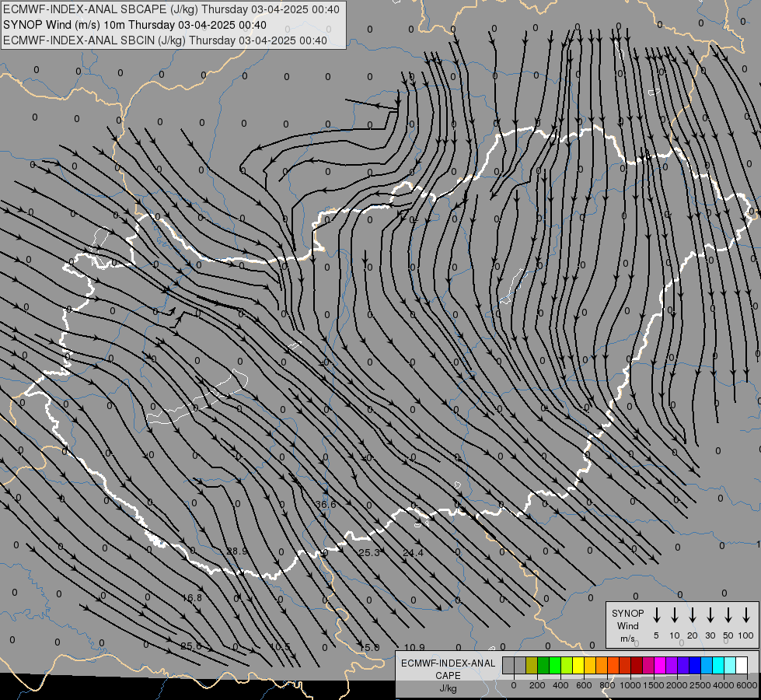Click the 100 m/s wind arrow in legend
The height and width of the screenshot is (700, 761).
tap(746, 615)
